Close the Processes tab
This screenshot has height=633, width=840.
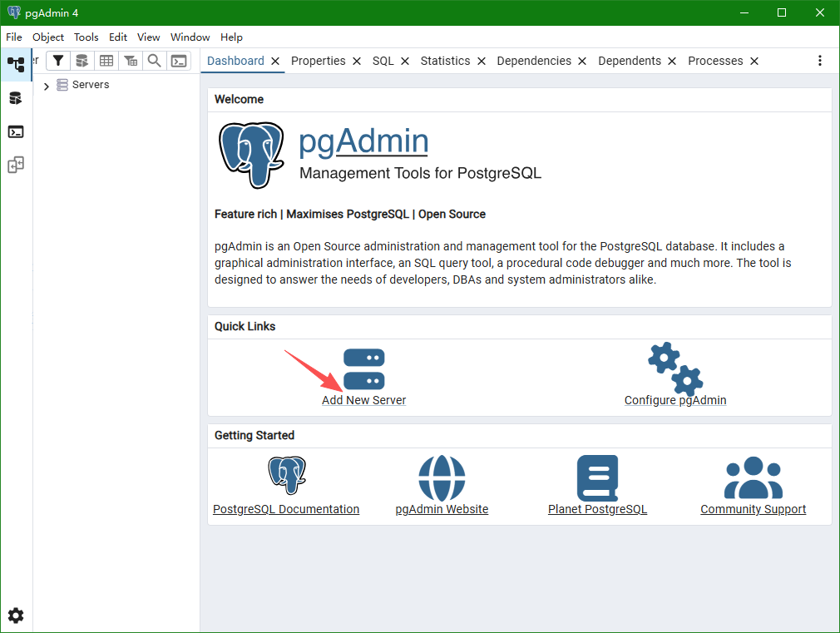tap(754, 61)
